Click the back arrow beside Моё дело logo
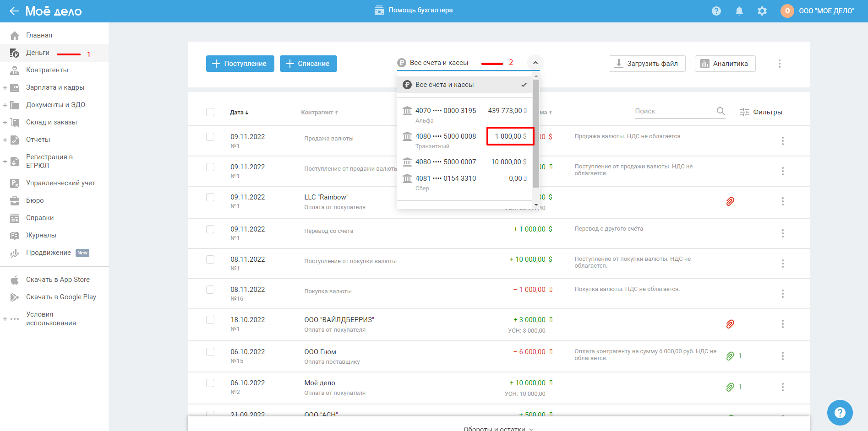Screen dimensions: 868x431 [x=14, y=11]
